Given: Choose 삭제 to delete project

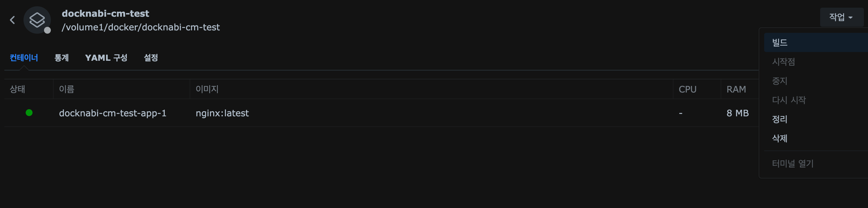Looking at the screenshot, I should [780, 138].
